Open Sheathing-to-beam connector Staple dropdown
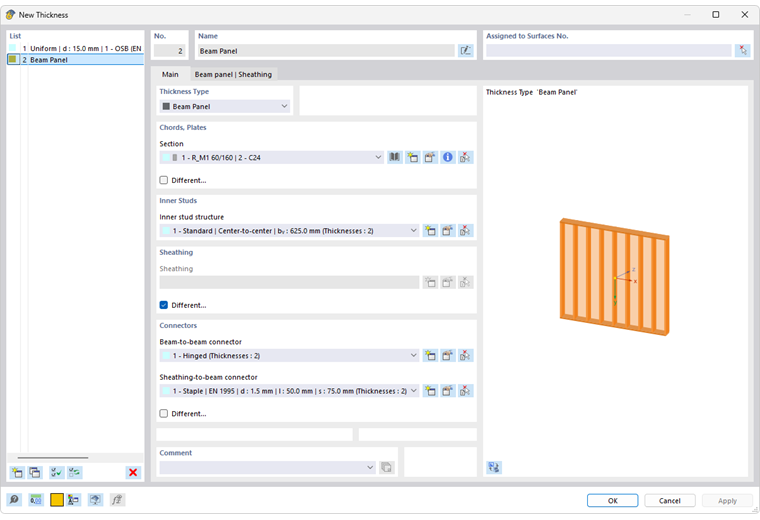The image size is (760, 520). 289,391
